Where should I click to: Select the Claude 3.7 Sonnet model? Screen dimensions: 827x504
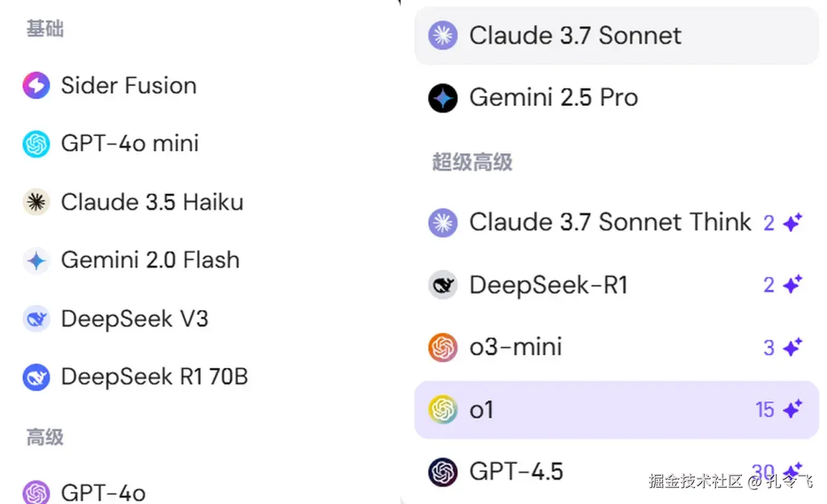click(574, 35)
